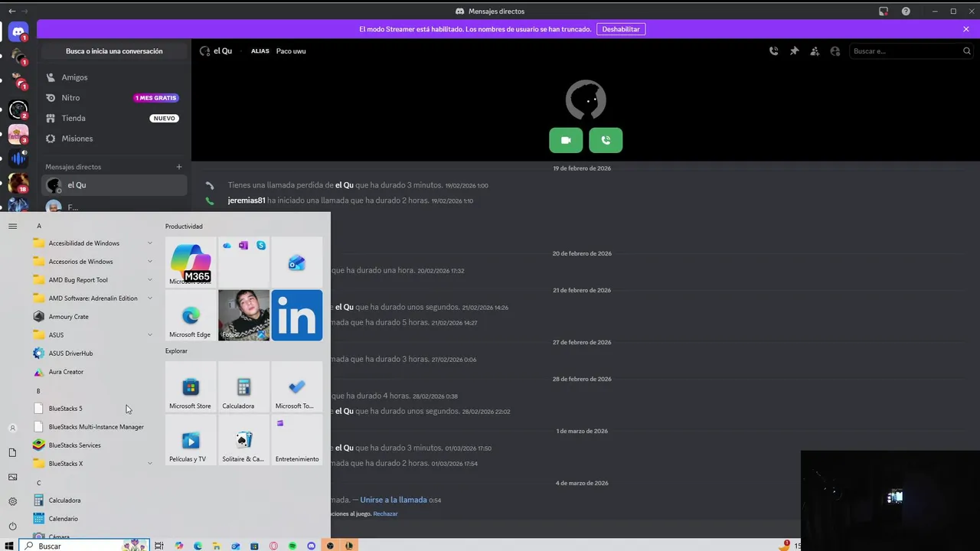
Task: Open Discord home direct messages icon
Action: tap(18, 32)
